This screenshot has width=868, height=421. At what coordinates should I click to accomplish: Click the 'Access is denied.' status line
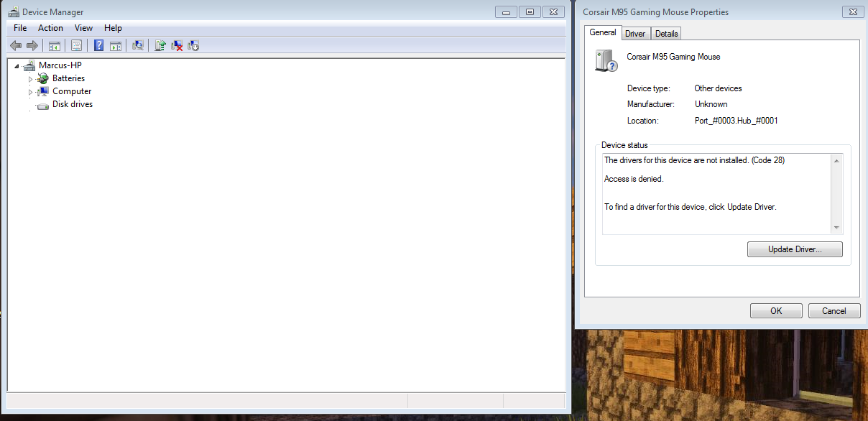coord(634,179)
